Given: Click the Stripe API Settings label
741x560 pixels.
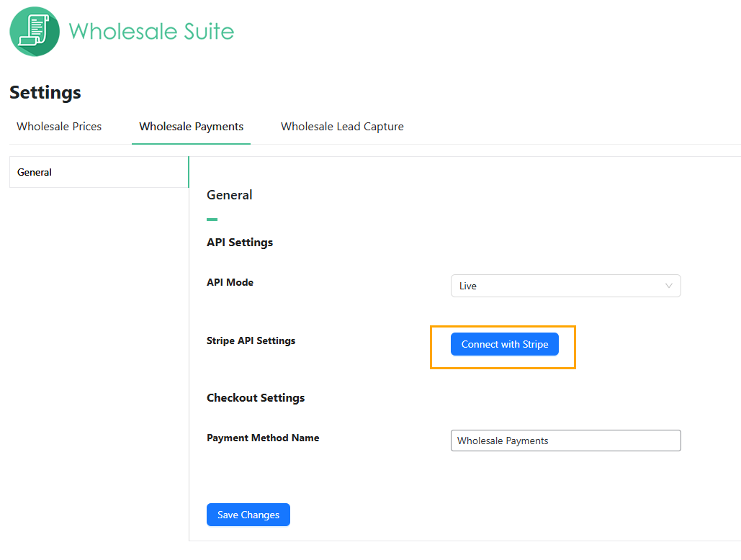Looking at the screenshot, I should (x=251, y=341).
